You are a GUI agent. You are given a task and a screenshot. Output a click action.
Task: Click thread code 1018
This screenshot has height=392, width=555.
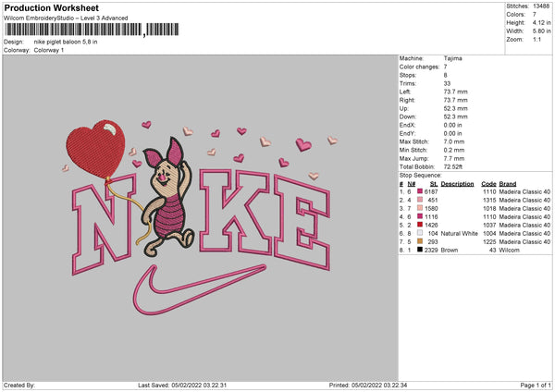[x=489, y=208]
